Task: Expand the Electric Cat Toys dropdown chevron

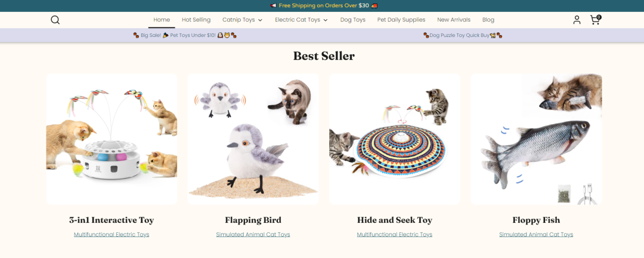Action: pos(326,20)
